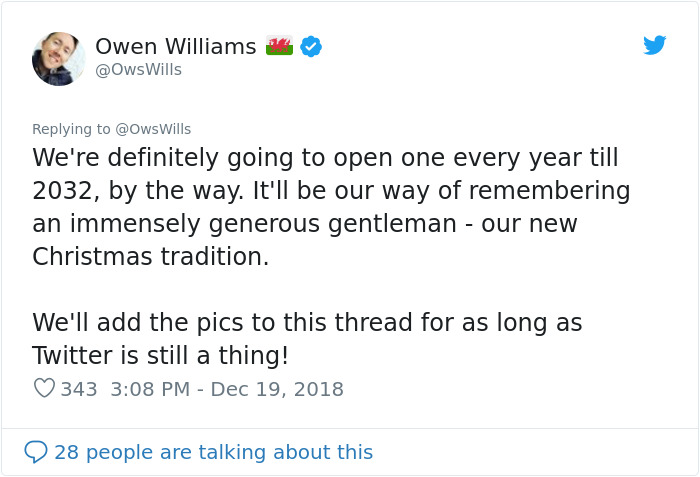Click the 343 likes count
The height and width of the screenshot is (477, 700).
(x=79, y=389)
